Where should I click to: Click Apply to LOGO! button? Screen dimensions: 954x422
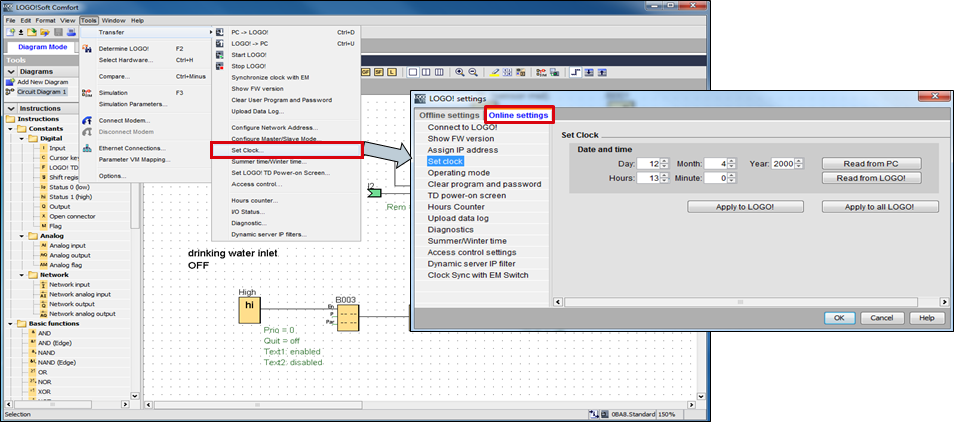click(x=745, y=207)
